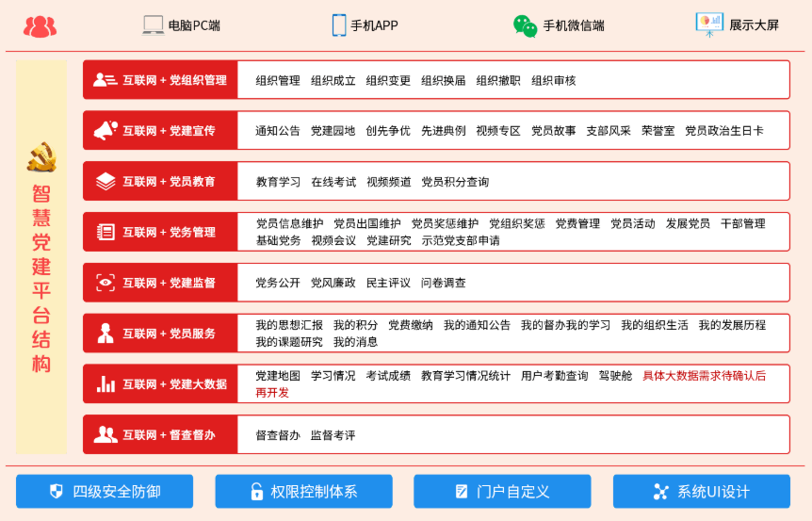Select the 互联网 + 党员服务 header

click(160, 334)
